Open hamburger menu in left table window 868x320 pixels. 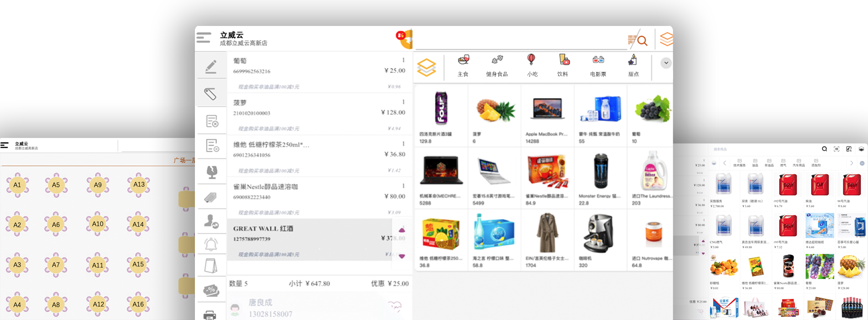pos(5,145)
